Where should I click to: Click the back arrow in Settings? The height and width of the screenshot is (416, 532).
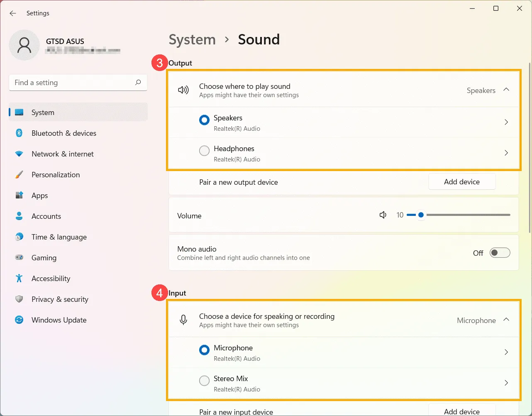13,13
